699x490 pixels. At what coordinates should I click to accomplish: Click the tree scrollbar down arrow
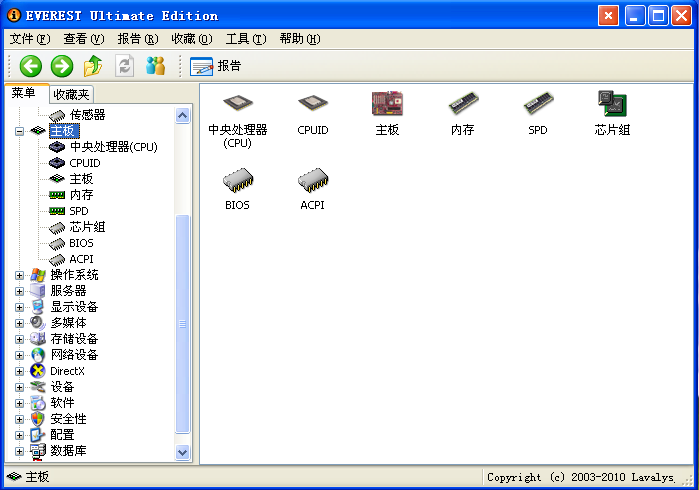tap(183, 452)
